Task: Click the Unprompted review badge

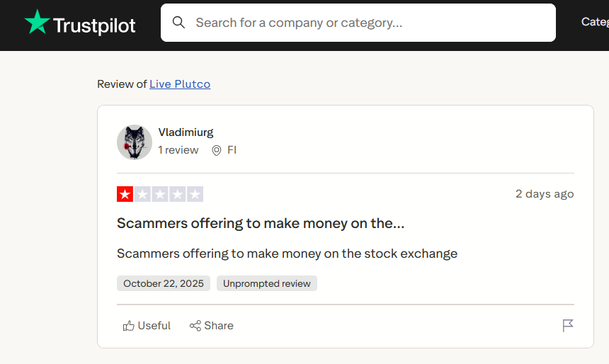Action: click(x=267, y=283)
